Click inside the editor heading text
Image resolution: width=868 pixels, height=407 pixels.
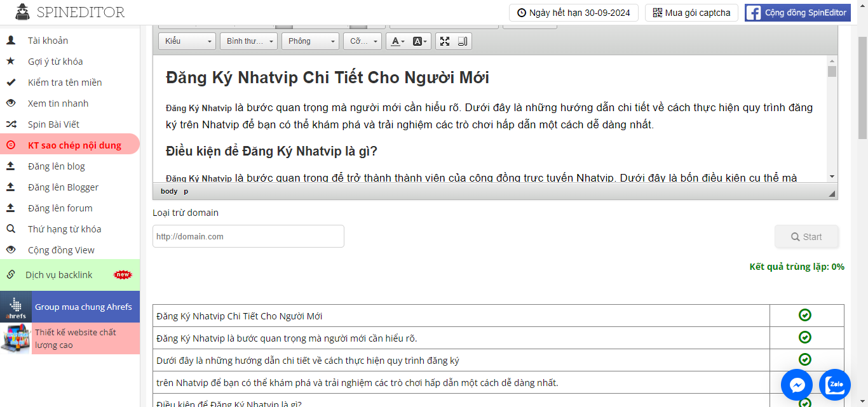327,77
